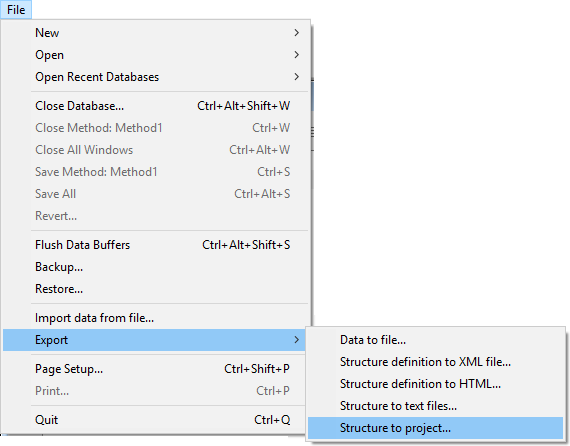570x446 pixels.
Task: Open Page Setup dialog
Action: tap(156, 369)
